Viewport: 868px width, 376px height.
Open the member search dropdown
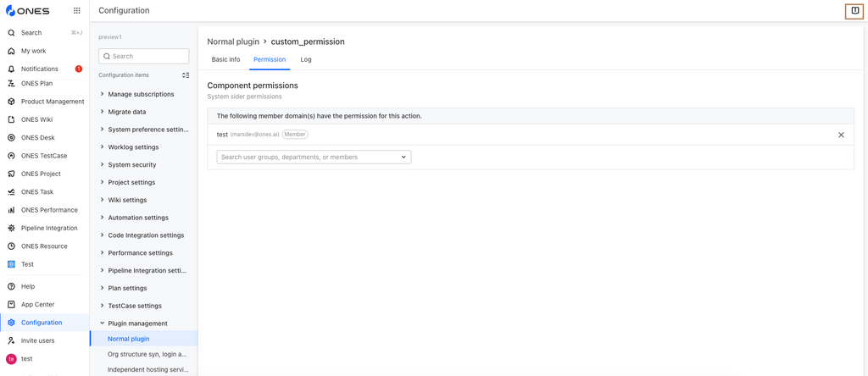[x=314, y=157]
